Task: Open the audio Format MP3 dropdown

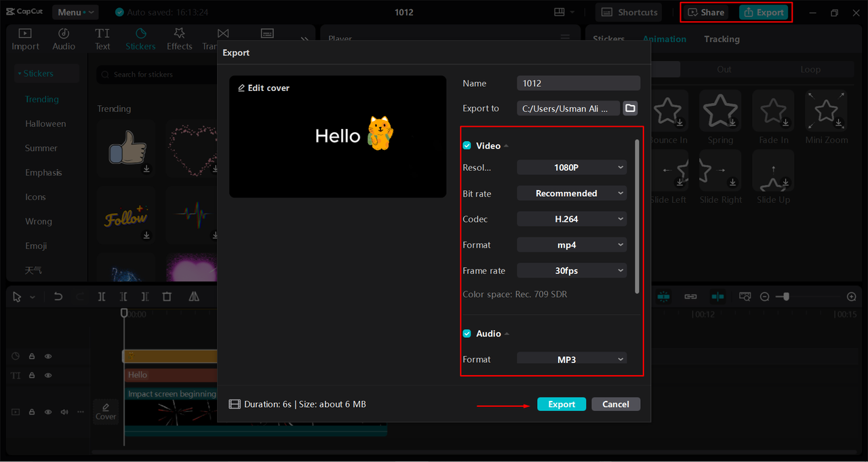Action: click(x=572, y=358)
